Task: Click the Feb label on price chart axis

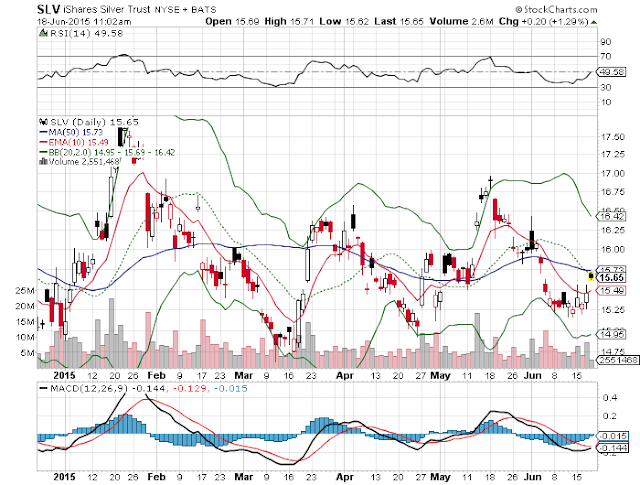Action: coord(156,375)
